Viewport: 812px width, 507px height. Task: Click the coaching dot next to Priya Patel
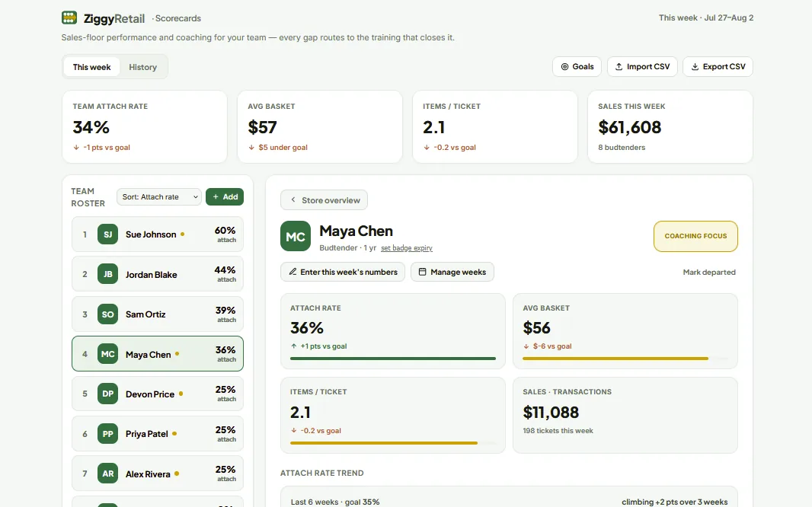[174, 433]
